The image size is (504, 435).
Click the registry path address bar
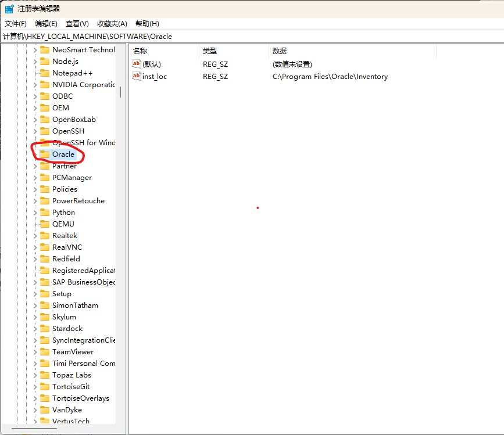tap(252, 36)
